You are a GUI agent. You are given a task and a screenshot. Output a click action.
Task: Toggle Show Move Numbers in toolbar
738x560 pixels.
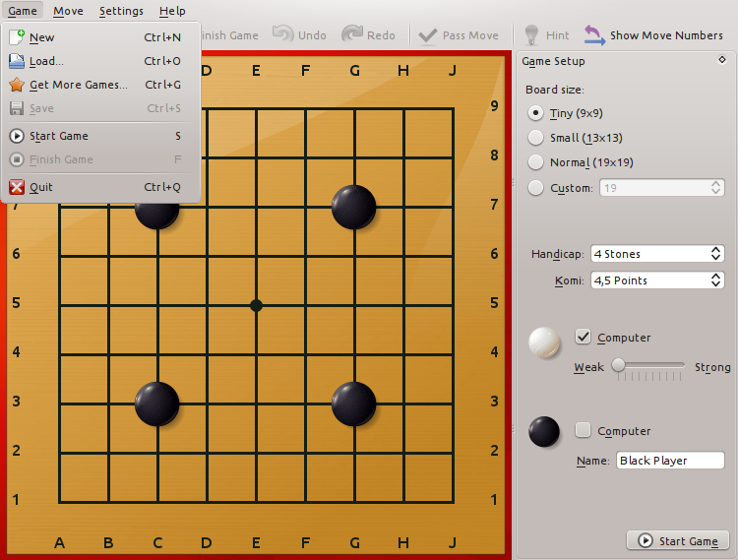click(654, 35)
